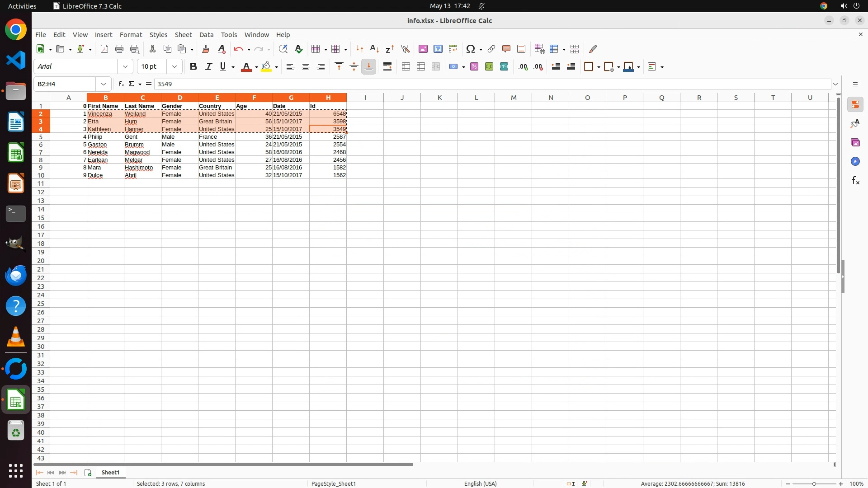
Task: Click Merge and Center Cells icon
Action: click(406, 67)
